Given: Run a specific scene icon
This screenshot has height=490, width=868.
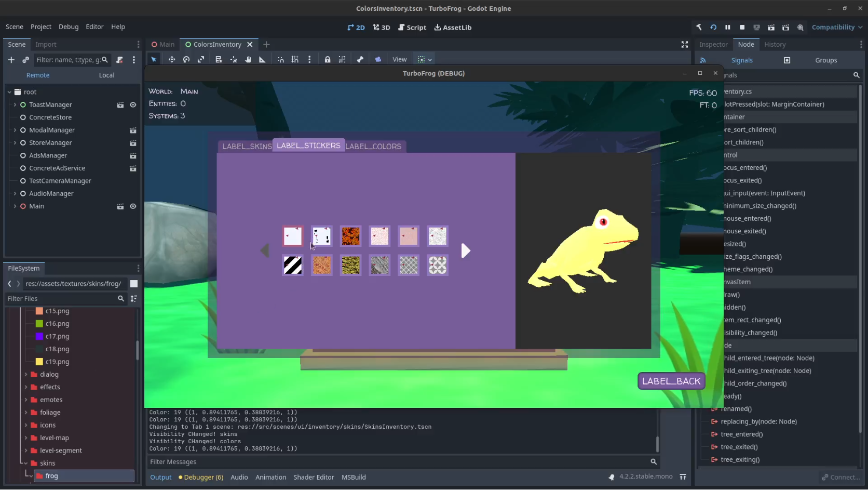Looking at the screenshot, I should coord(786,27).
